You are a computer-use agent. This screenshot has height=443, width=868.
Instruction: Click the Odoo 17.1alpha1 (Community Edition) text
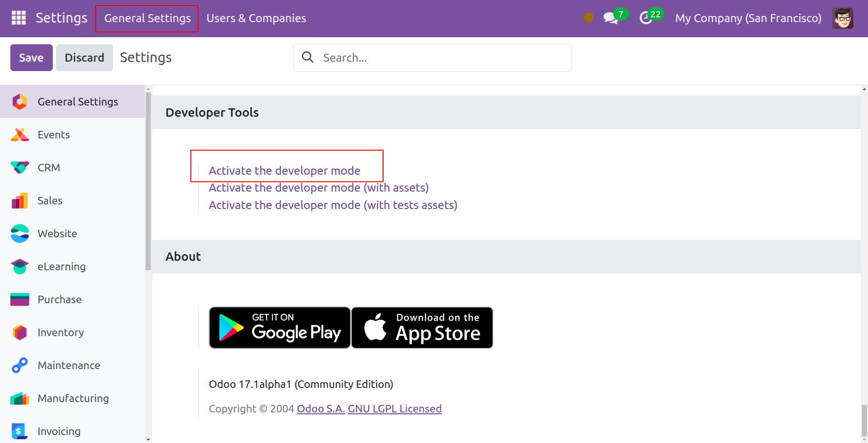(301, 384)
